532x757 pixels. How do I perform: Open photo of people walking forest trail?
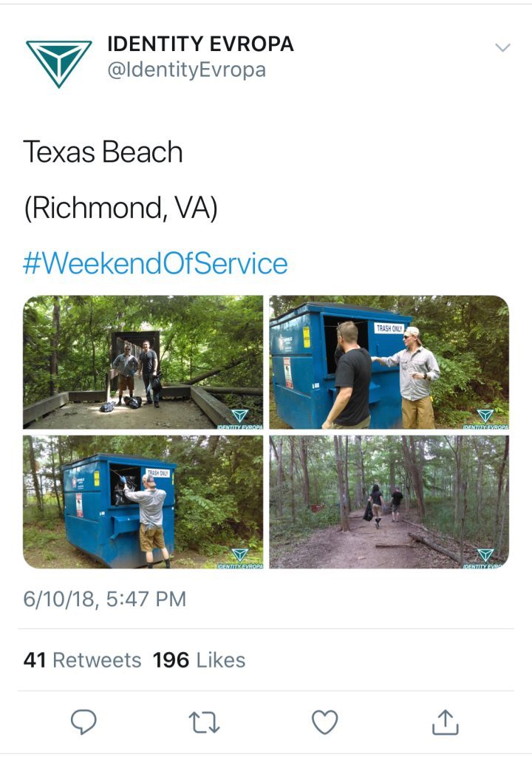389,502
